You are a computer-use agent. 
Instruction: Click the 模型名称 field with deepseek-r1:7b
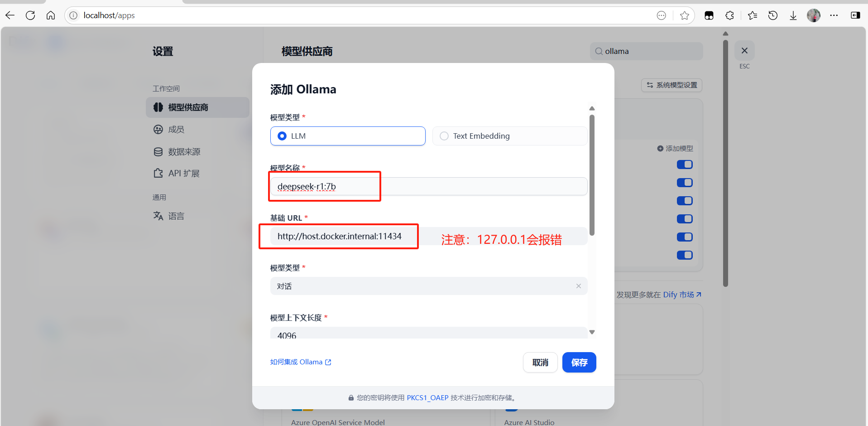click(x=429, y=186)
